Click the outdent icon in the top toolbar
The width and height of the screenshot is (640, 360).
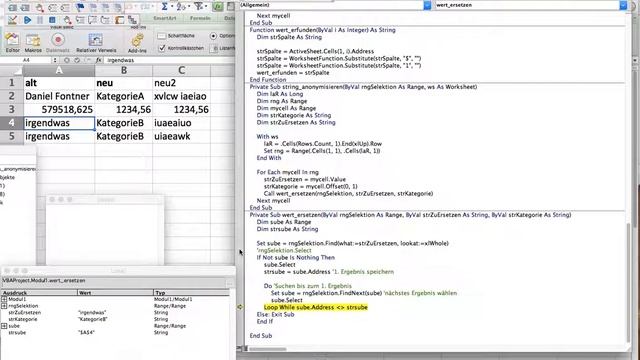(x=25, y=7)
